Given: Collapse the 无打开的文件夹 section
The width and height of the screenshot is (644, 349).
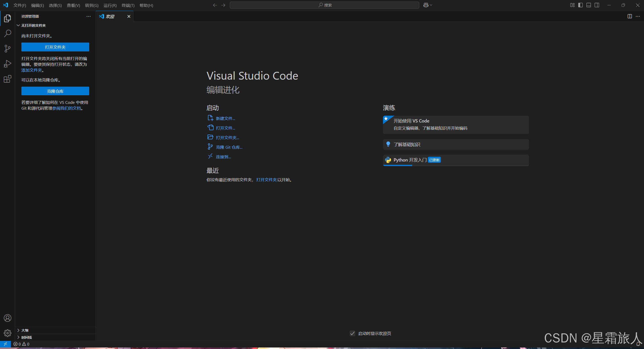Looking at the screenshot, I should click(x=33, y=25).
